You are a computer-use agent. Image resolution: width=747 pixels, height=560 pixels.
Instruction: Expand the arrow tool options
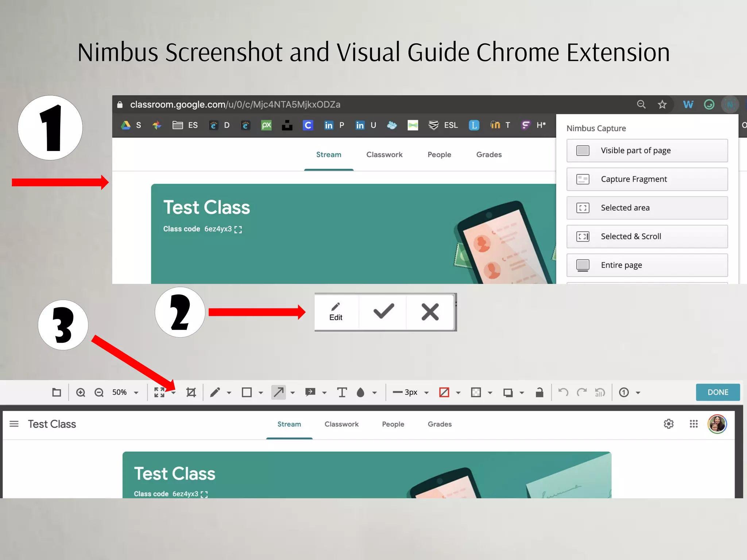[293, 393]
